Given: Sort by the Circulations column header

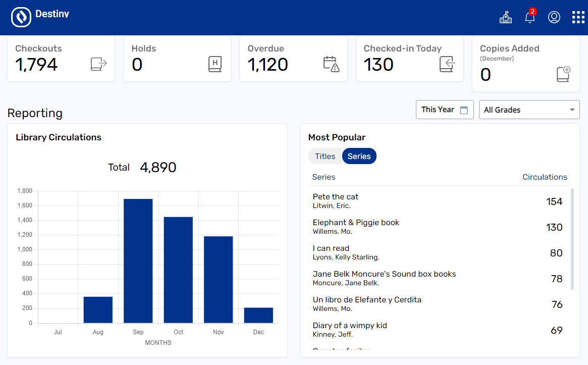Looking at the screenshot, I should [x=545, y=177].
